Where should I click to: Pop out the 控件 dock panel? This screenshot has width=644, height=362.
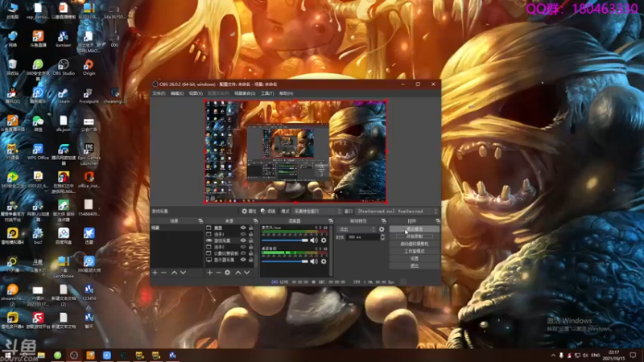click(x=438, y=220)
